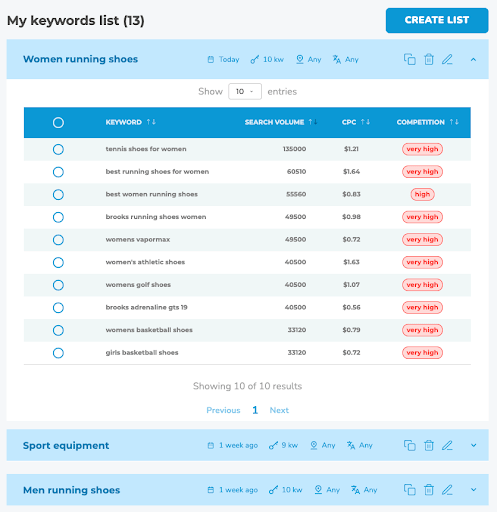
Task: Click the Sport equipment list title
Action: [x=66, y=446]
